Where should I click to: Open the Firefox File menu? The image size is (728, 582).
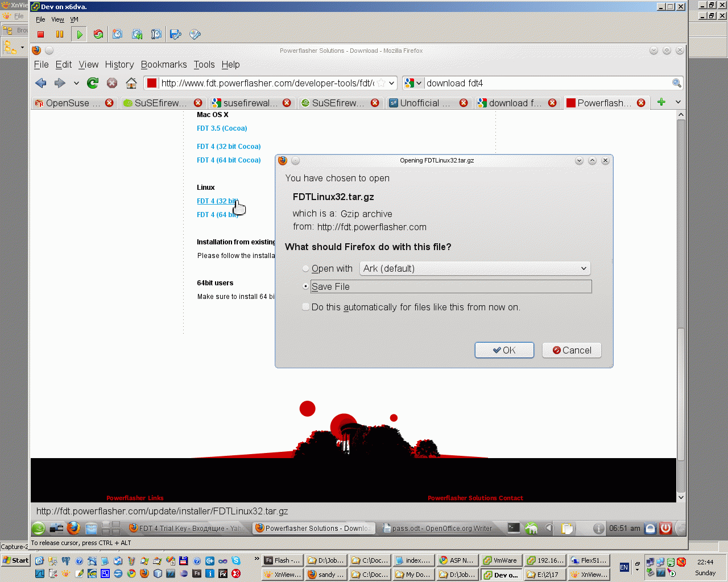pyautogui.click(x=42, y=65)
